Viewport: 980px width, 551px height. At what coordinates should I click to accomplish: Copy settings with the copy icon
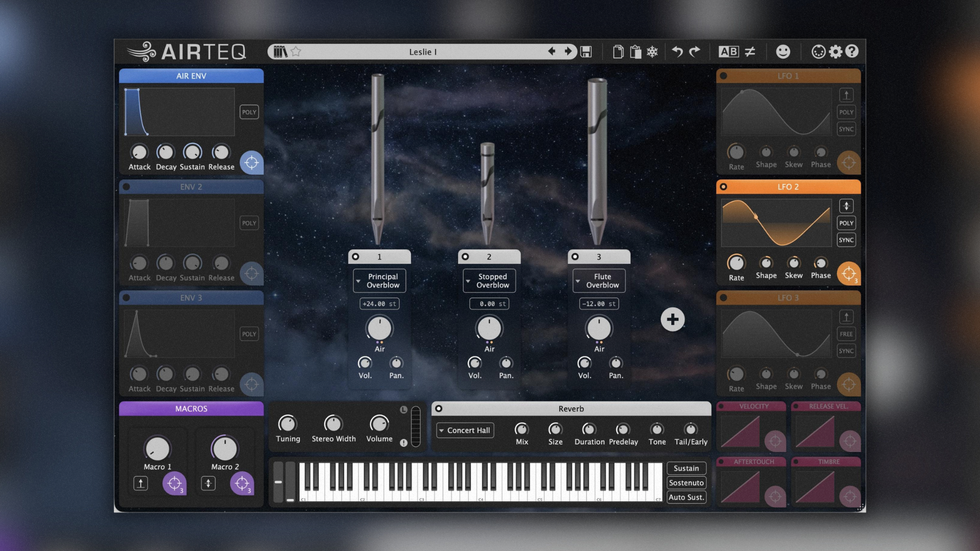pyautogui.click(x=618, y=52)
